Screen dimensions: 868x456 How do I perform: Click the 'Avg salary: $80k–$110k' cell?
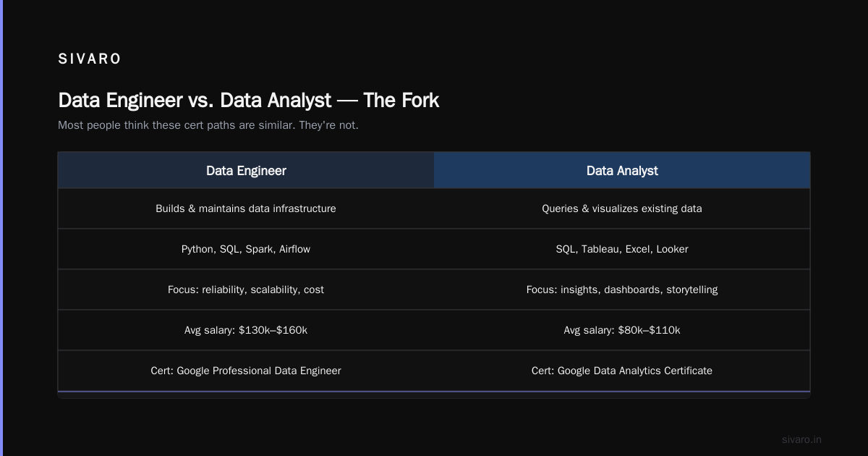click(622, 330)
